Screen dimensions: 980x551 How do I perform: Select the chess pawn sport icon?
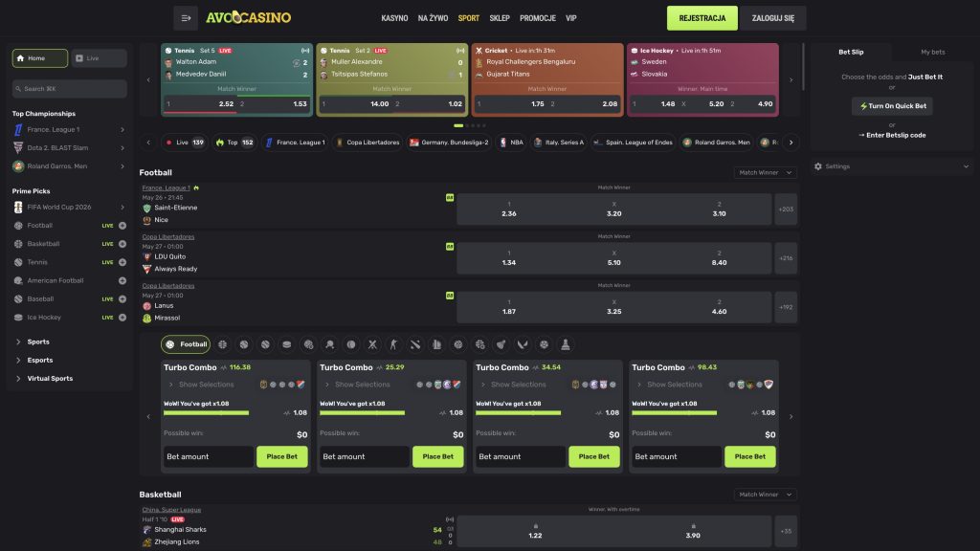565,344
